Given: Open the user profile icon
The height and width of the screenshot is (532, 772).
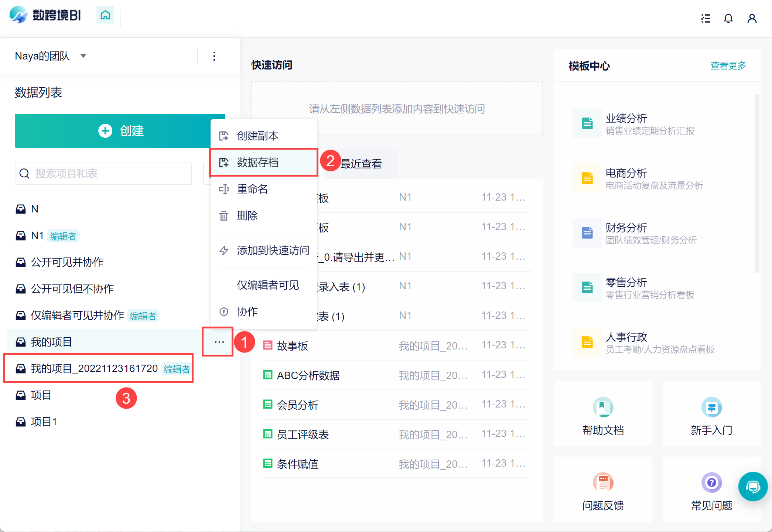Looking at the screenshot, I should [752, 18].
